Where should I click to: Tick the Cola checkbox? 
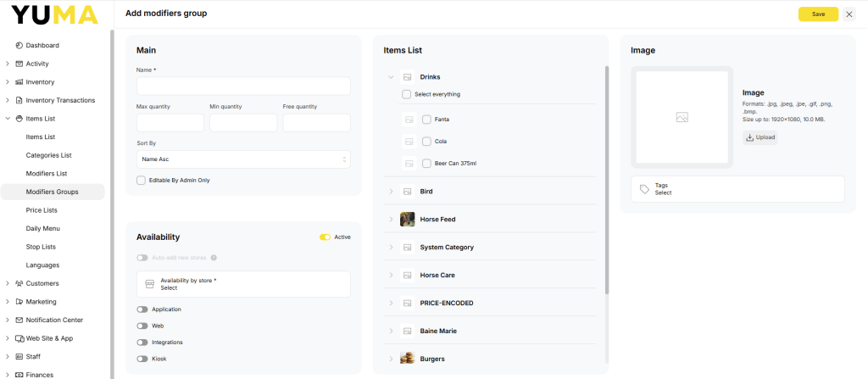click(426, 142)
